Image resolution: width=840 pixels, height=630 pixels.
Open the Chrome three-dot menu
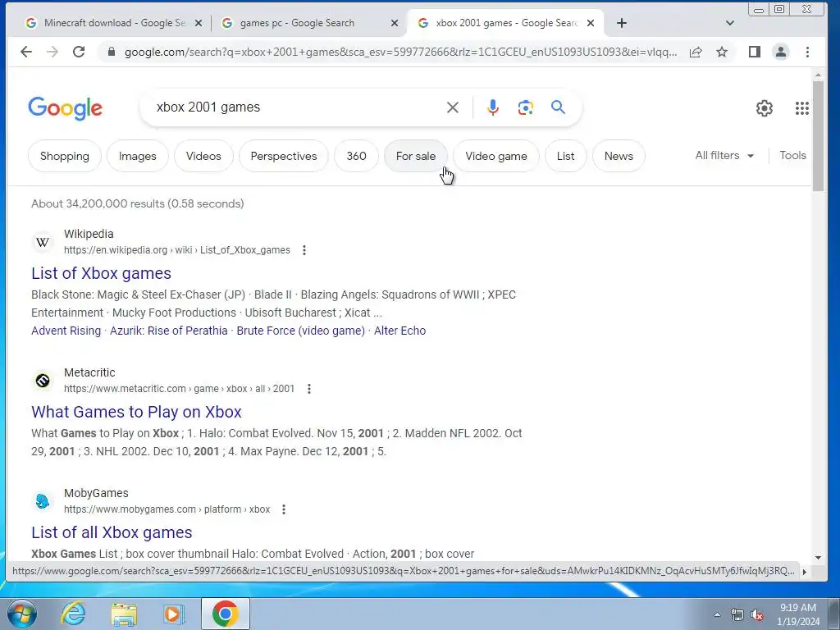tap(807, 52)
